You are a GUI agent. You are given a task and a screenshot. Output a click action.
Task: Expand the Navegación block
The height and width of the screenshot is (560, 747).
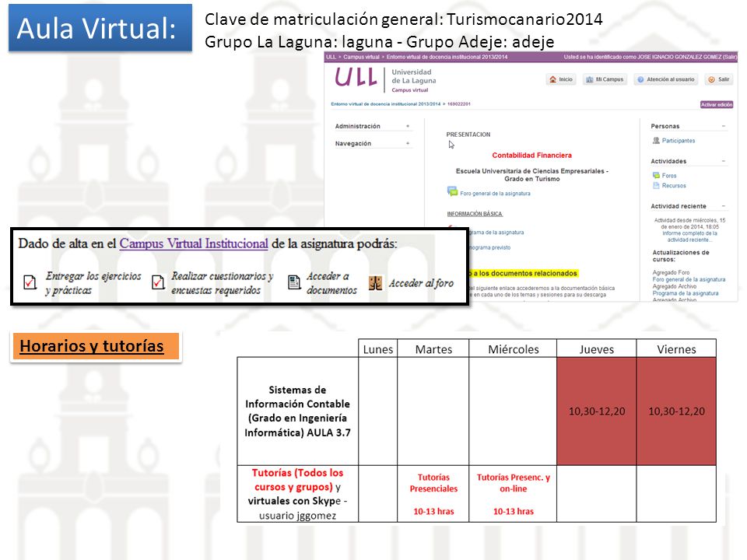[408, 143]
